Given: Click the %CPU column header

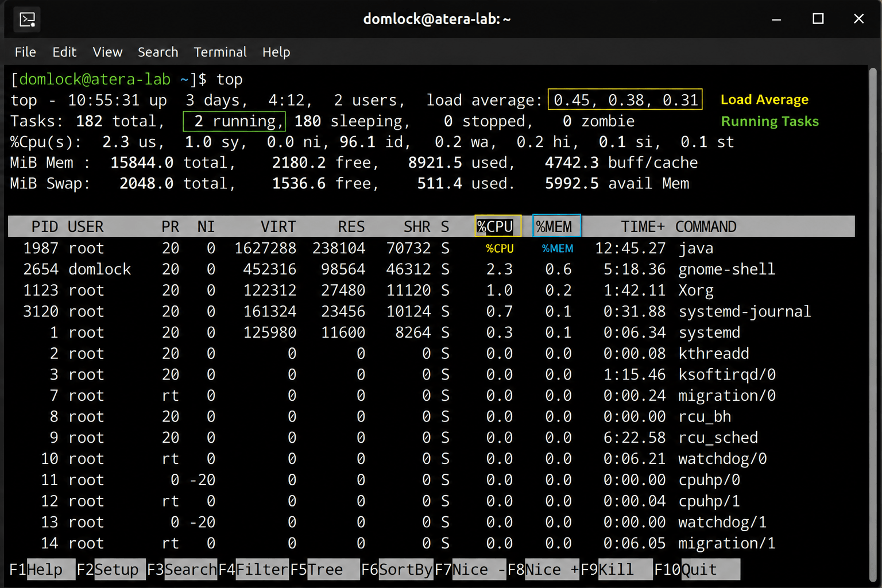Looking at the screenshot, I should point(498,226).
